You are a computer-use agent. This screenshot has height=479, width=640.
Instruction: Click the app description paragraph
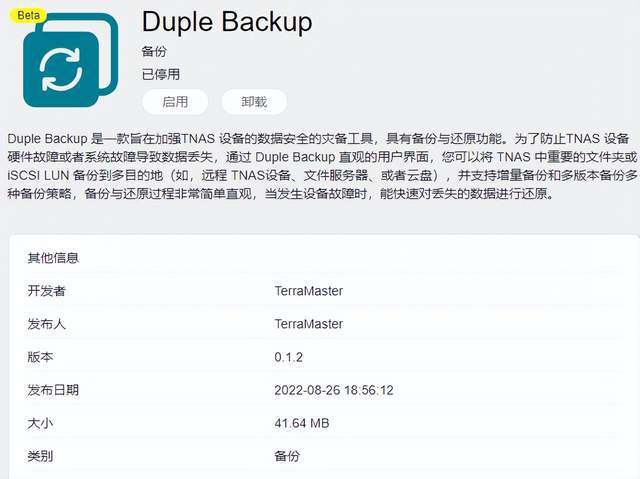click(322, 166)
